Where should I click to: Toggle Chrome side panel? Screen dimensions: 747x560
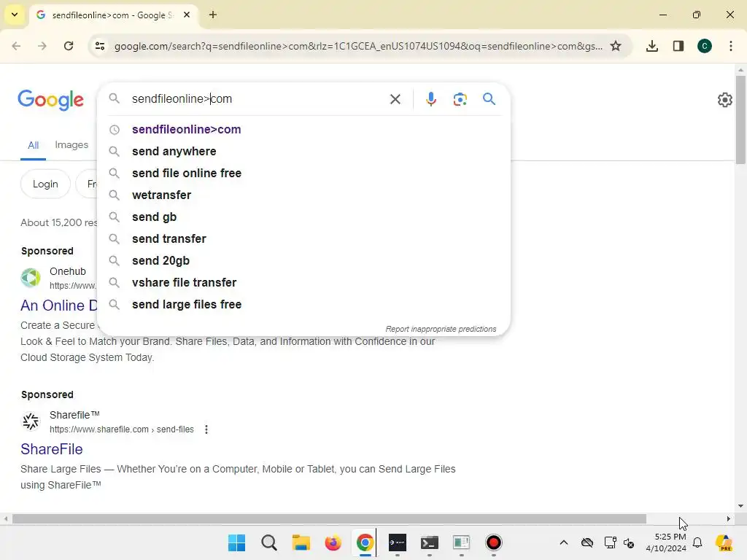[x=678, y=46]
